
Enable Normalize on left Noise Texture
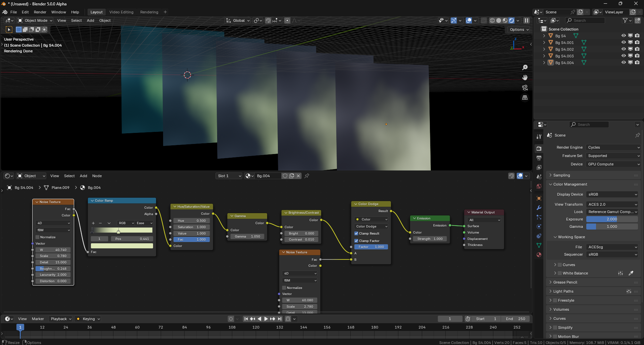point(38,237)
